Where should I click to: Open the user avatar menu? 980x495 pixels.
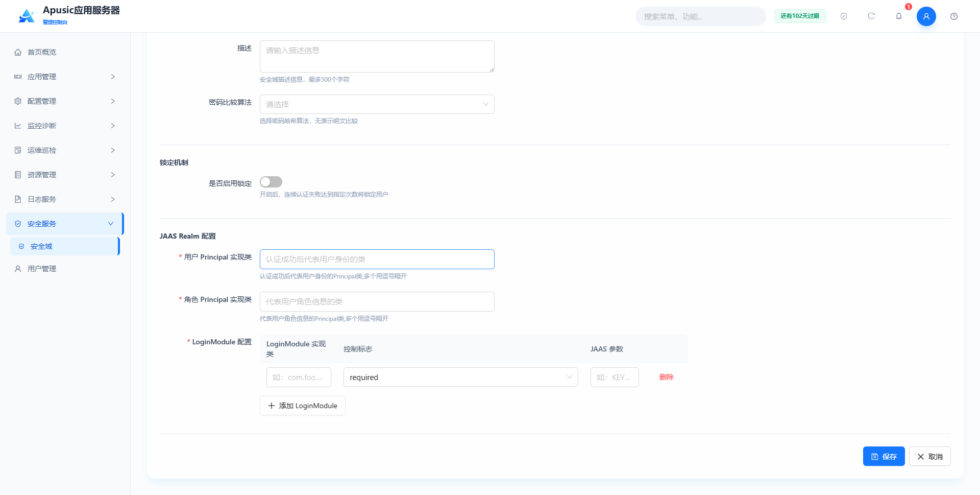pyautogui.click(x=926, y=16)
